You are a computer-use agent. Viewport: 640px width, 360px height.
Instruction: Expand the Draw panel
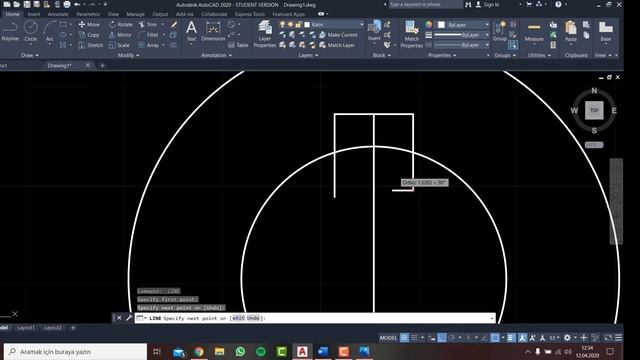(x=29, y=55)
